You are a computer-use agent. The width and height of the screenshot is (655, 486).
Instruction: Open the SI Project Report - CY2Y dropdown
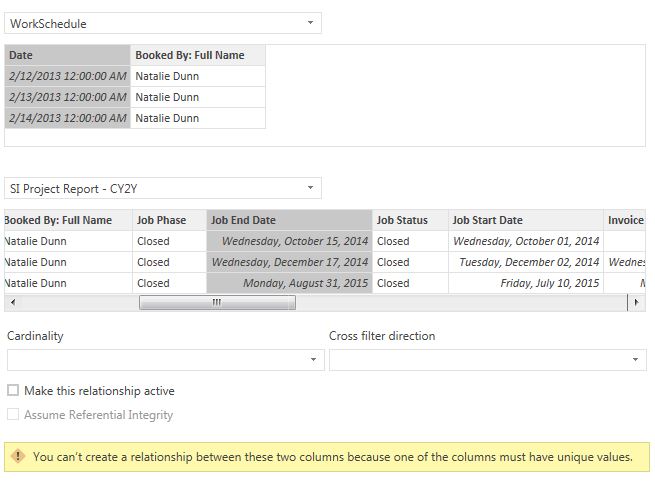(163, 188)
